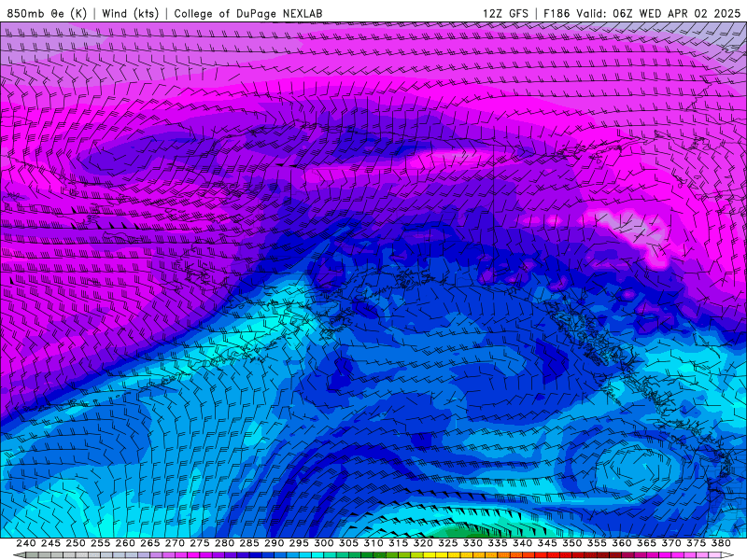Click the "850mb θe (K)" title text

click(x=47, y=13)
